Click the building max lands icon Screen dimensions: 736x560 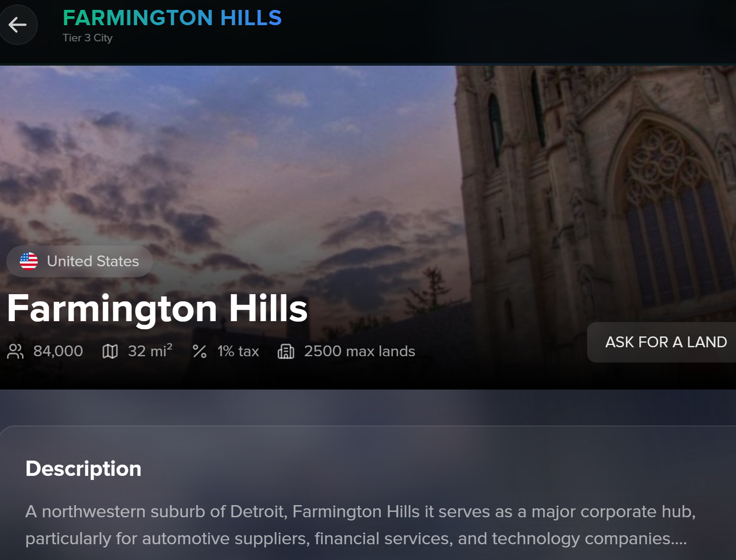click(286, 351)
